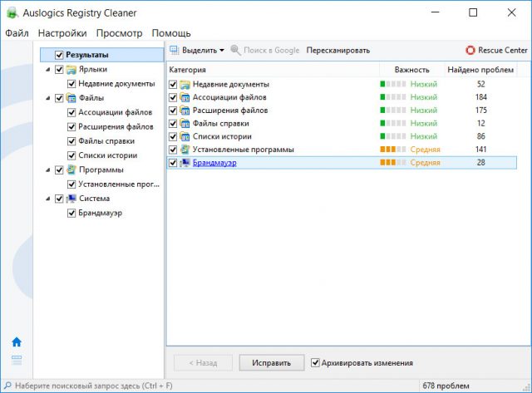Click the Rescue Center lifebuoy icon
The width and height of the screenshot is (532, 393).
click(470, 50)
